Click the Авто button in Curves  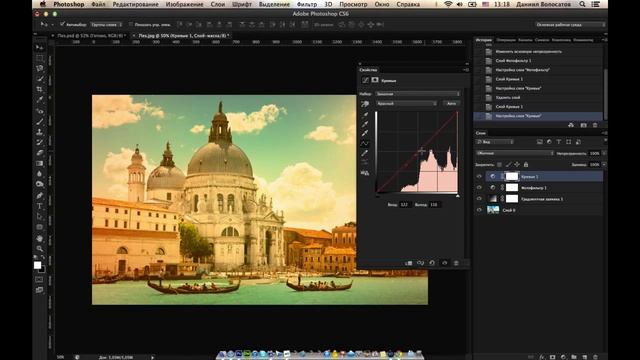point(451,104)
